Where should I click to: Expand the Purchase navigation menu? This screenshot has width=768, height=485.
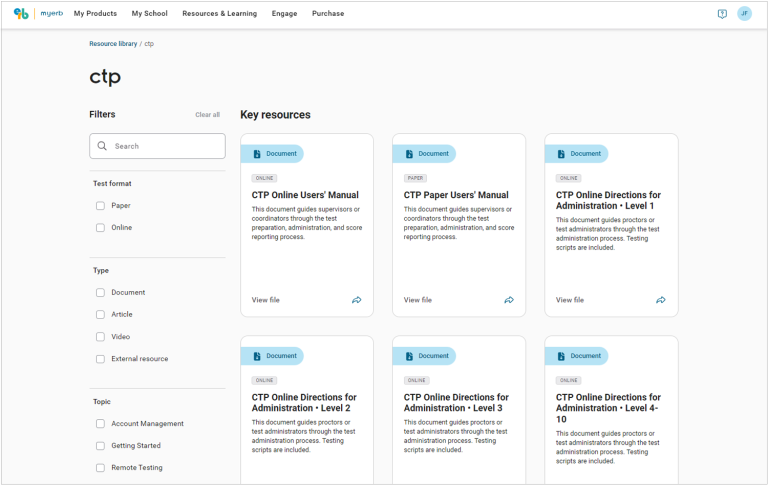[x=328, y=14]
